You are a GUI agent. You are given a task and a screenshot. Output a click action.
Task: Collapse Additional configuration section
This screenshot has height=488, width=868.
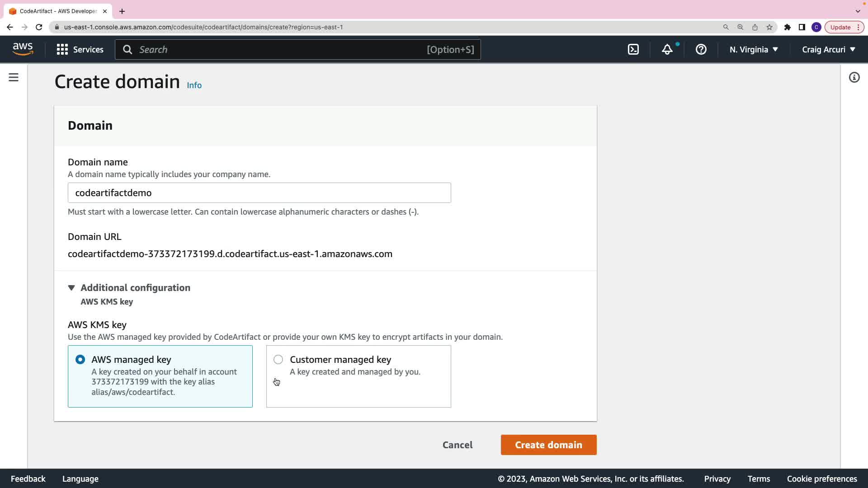[71, 288]
